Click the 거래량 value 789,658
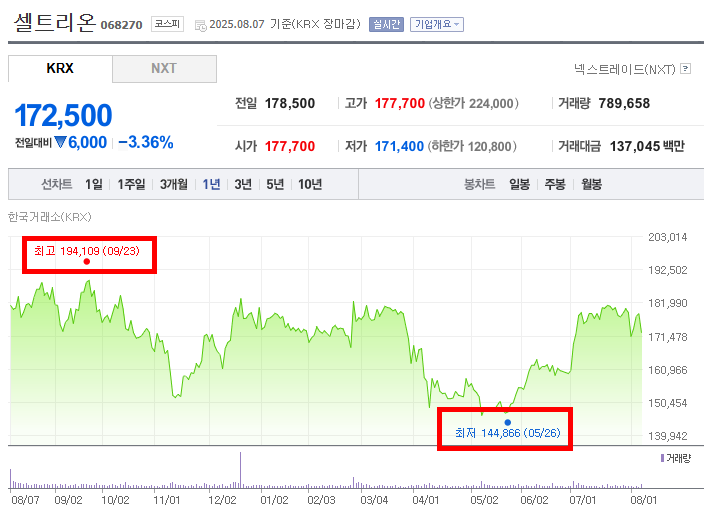704x513 pixels. (x=624, y=103)
